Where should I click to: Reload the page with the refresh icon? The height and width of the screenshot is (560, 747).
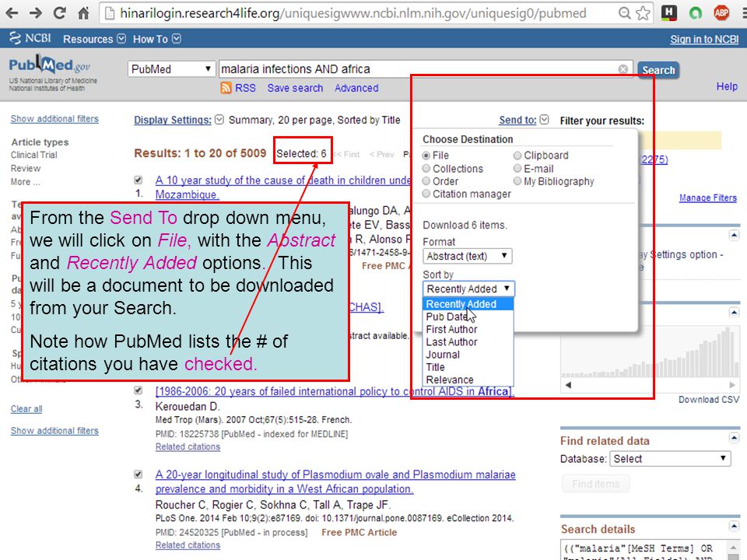point(60,13)
